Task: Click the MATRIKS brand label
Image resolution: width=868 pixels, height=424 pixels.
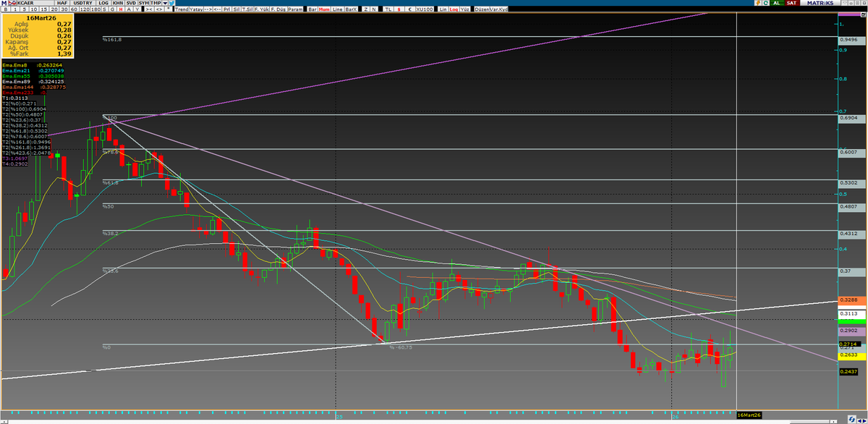Action: [x=822, y=3]
